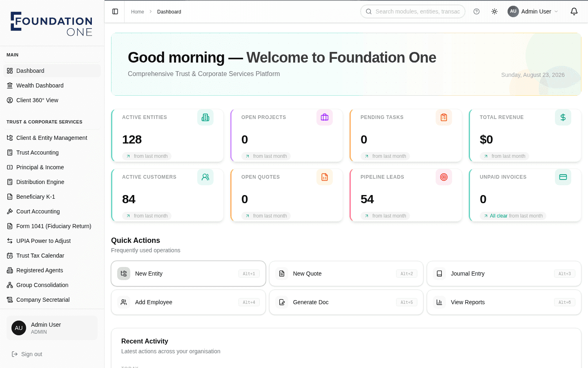Click the New Quote document icon
The height and width of the screenshot is (368, 588).
coord(282,274)
